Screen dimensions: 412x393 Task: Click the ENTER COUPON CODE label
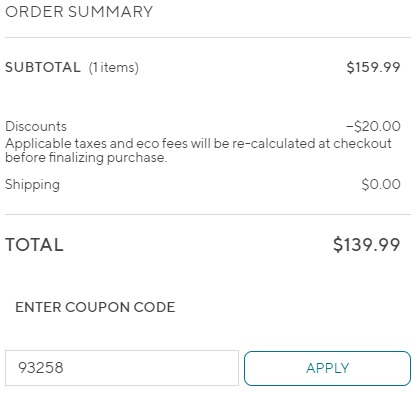[95, 307]
